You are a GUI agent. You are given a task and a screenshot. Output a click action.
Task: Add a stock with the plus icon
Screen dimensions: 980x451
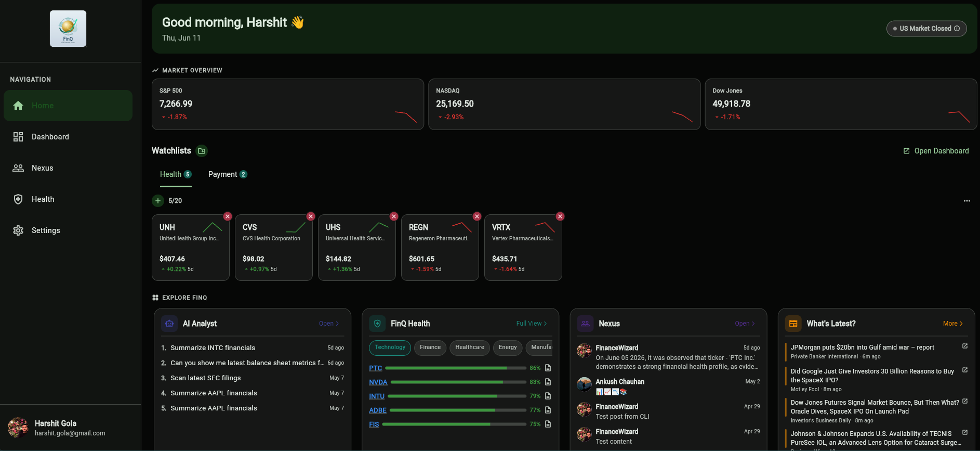158,201
